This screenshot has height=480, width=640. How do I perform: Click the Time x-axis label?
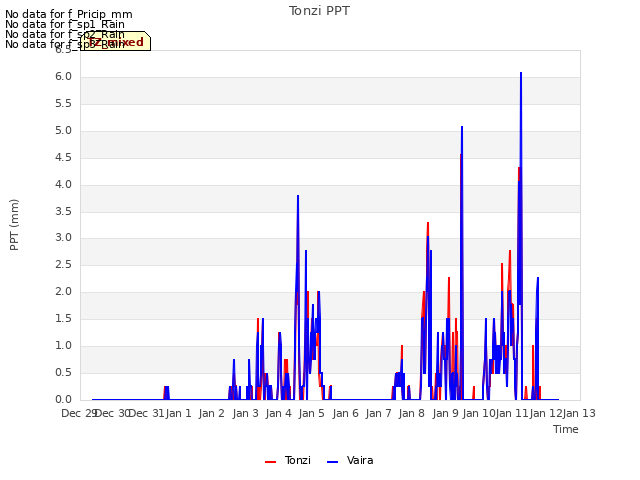pos(566,429)
